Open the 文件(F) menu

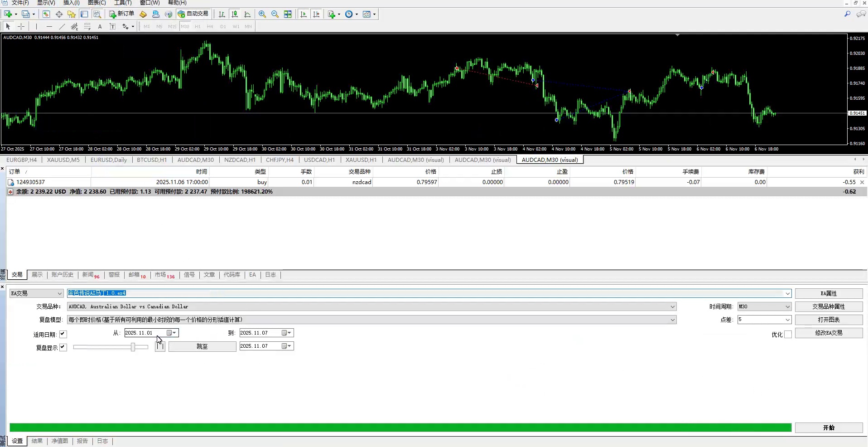(x=20, y=3)
